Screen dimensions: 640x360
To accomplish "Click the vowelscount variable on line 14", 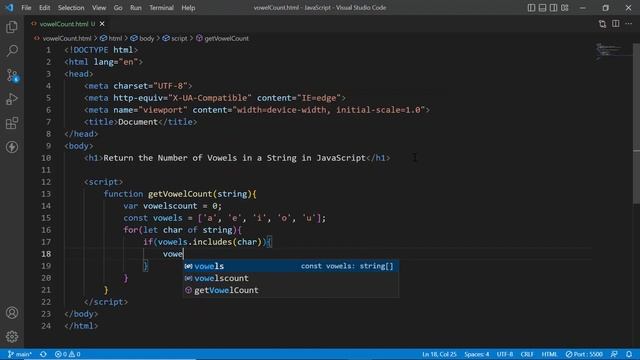I will point(170,206).
